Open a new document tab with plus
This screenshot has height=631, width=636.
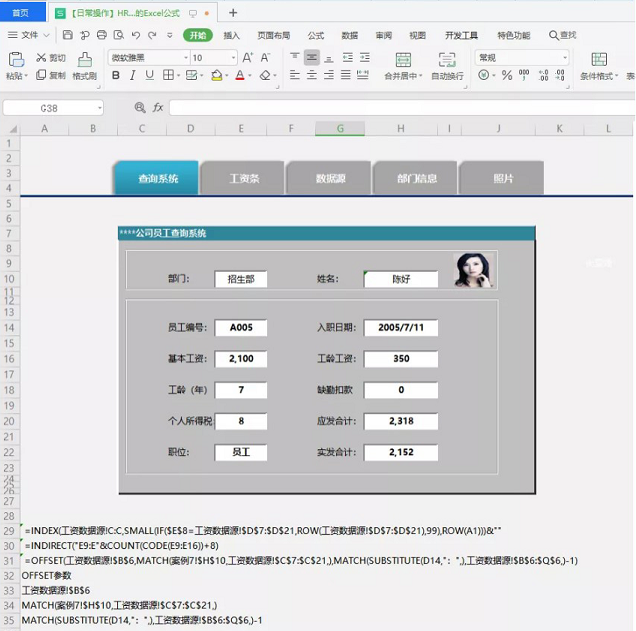coord(233,13)
